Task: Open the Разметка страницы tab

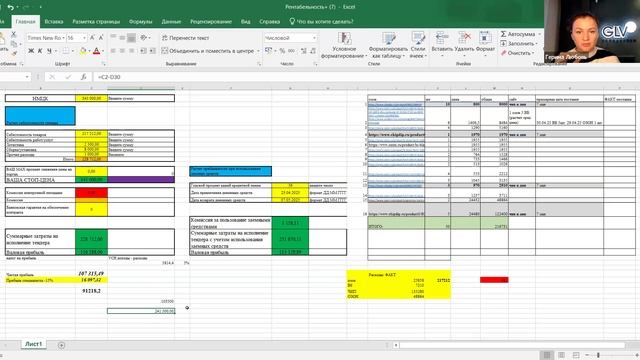Action: coord(96,22)
